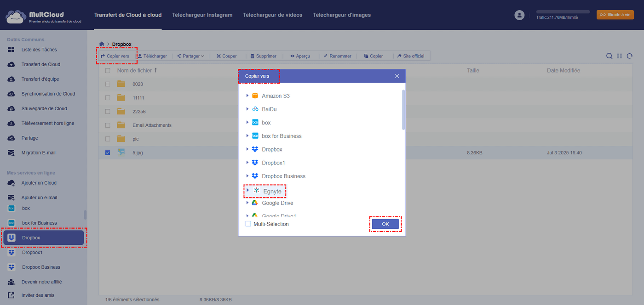Click the Aperçu toolbar button
Screen dimensions: 644x305
pyautogui.click(x=300, y=56)
